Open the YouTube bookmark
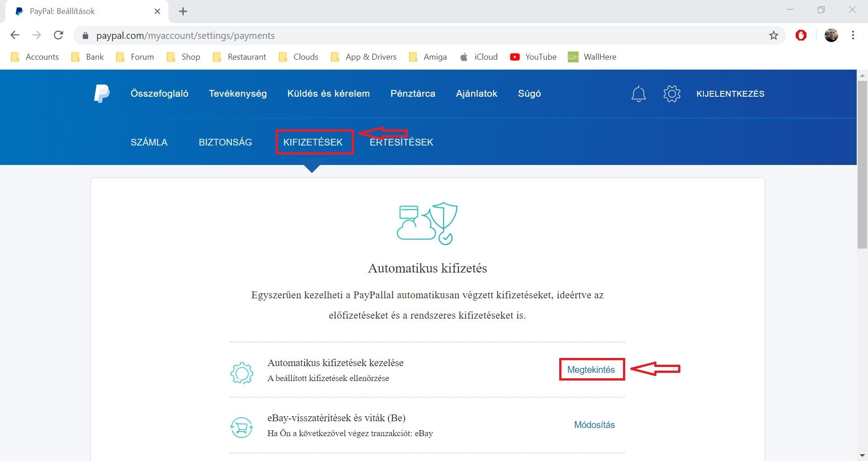Viewport: 868px width, 461px height. coord(533,57)
